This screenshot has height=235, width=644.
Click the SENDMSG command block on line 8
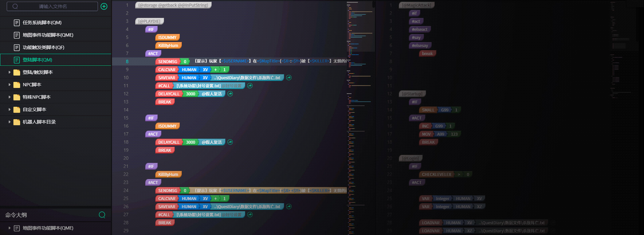tap(167, 61)
